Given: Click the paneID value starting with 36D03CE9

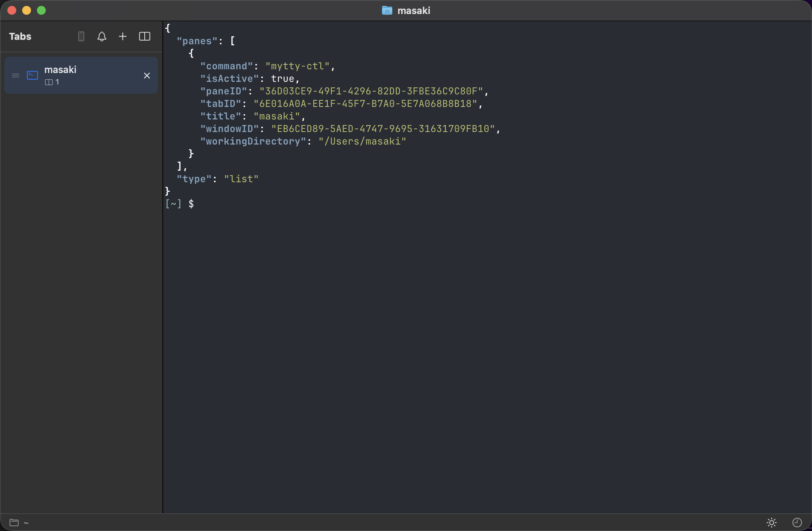Looking at the screenshot, I should (x=371, y=91).
